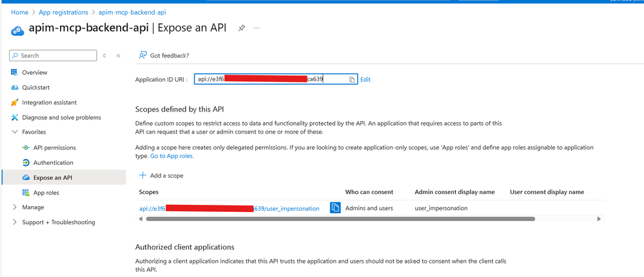Click the Authentication icon
Screen dimensions: 644x277
click(26, 162)
